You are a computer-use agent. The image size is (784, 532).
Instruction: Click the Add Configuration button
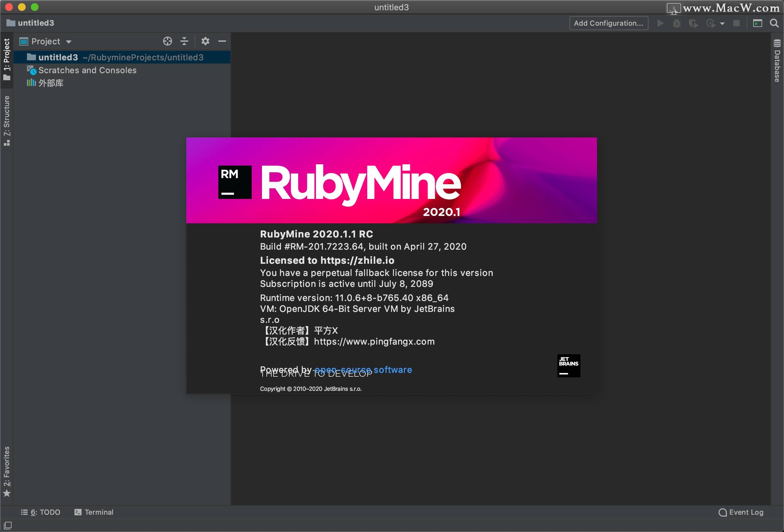(609, 23)
